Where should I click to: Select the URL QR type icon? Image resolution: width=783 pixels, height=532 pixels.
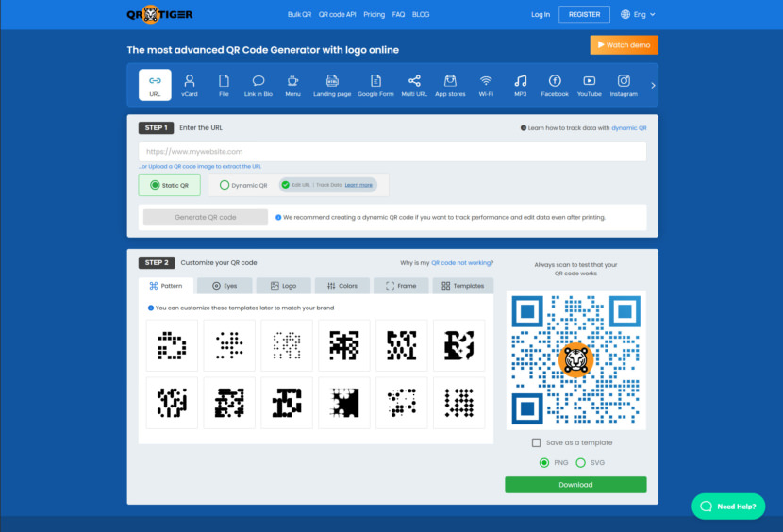(x=155, y=85)
